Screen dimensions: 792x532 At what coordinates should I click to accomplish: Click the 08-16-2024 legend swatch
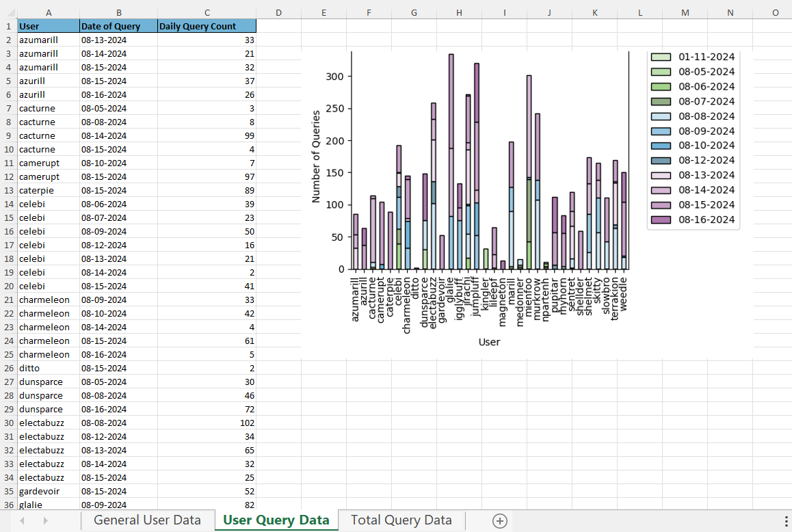click(661, 220)
